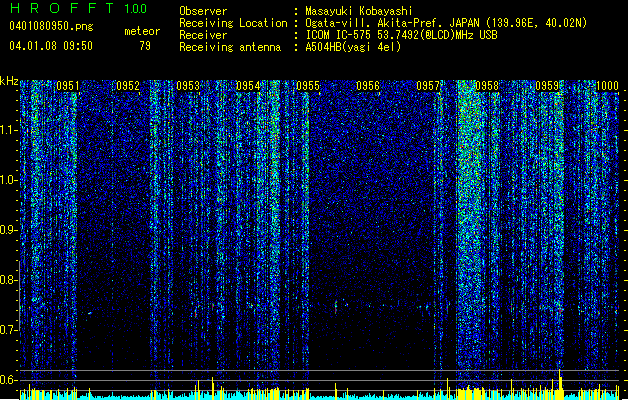Click the 'Receiving Location' label
This screenshot has width=629, height=400.
tap(233, 23)
